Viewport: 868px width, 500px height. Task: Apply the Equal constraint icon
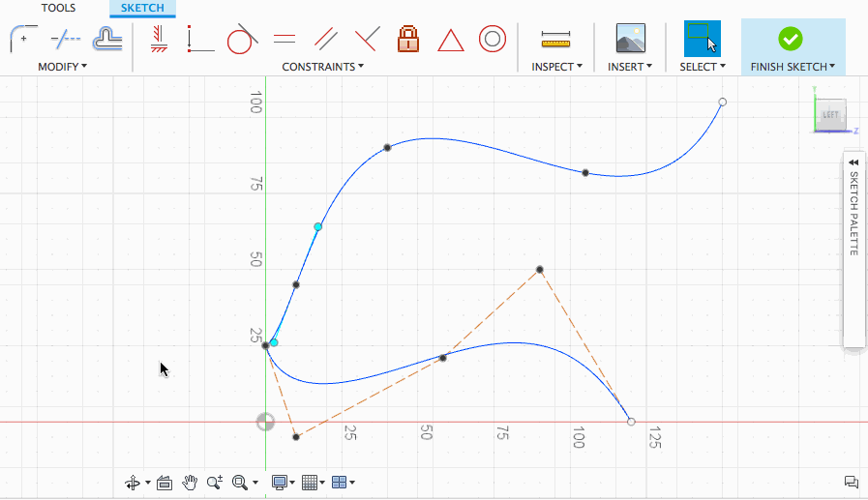coord(284,39)
